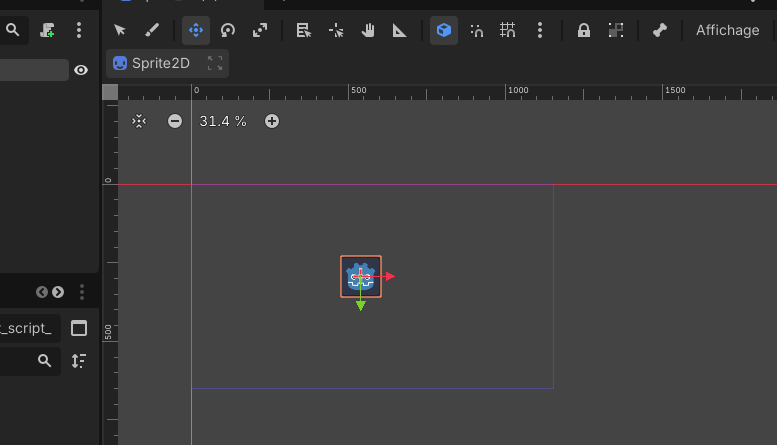Open the list selectable nodes tool
The height and width of the screenshot is (445, 777).
pos(304,30)
